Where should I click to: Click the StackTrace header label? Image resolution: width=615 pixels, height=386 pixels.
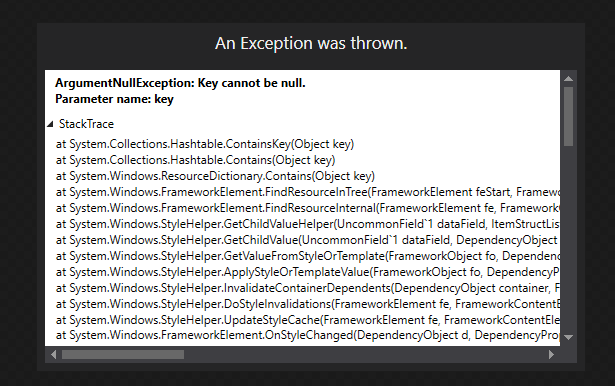coord(86,124)
